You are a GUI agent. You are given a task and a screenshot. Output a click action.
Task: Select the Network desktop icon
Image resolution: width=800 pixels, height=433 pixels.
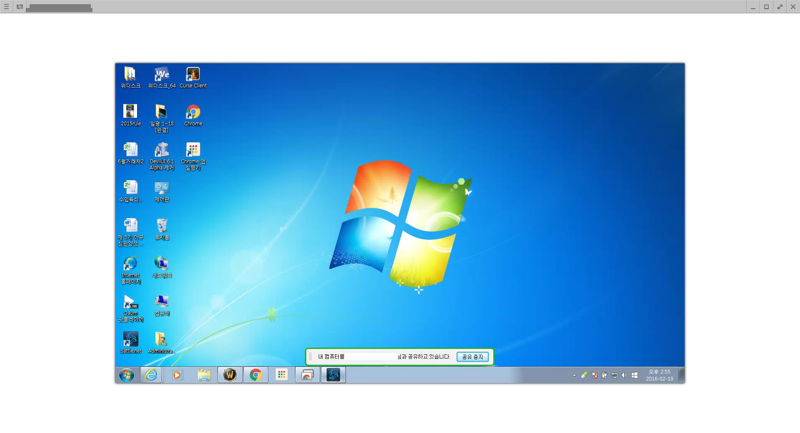click(162, 267)
